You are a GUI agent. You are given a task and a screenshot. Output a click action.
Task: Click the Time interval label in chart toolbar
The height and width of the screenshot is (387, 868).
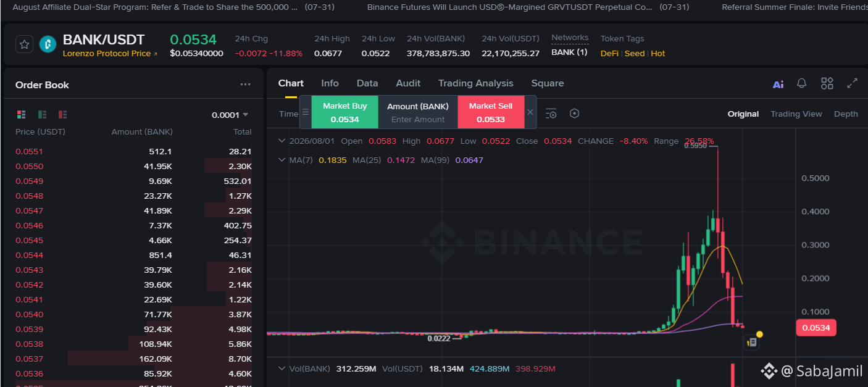288,114
